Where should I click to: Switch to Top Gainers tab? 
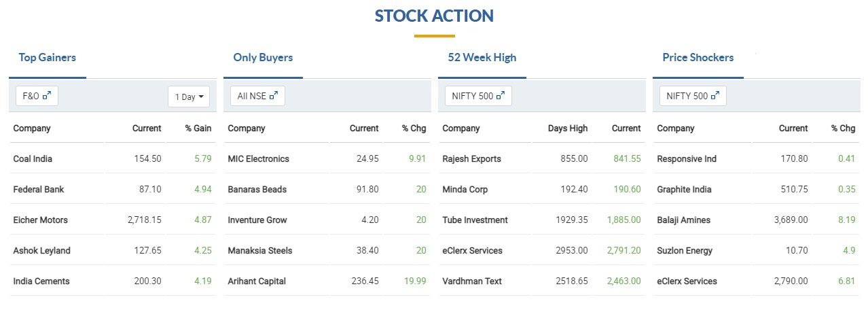[48, 58]
